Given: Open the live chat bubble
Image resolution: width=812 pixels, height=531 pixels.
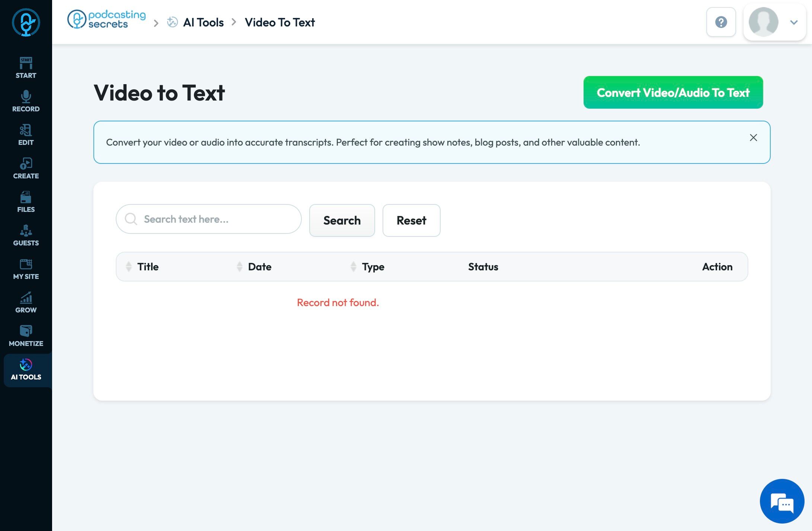Looking at the screenshot, I should click(x=782, y=501).
